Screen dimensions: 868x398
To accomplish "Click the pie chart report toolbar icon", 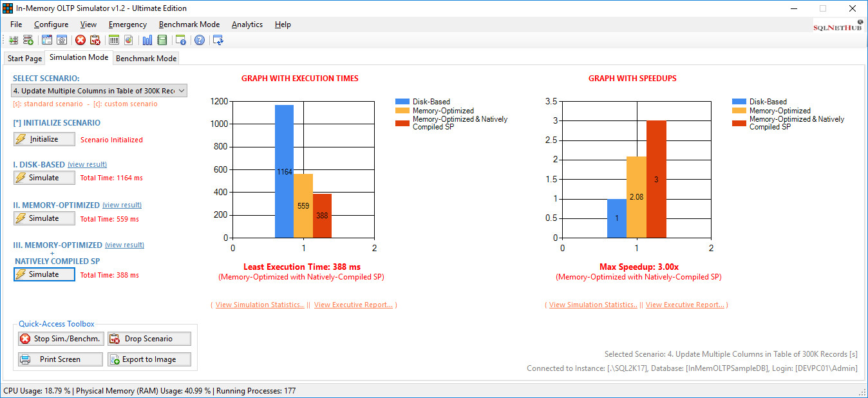I will [x=129, y=40].
